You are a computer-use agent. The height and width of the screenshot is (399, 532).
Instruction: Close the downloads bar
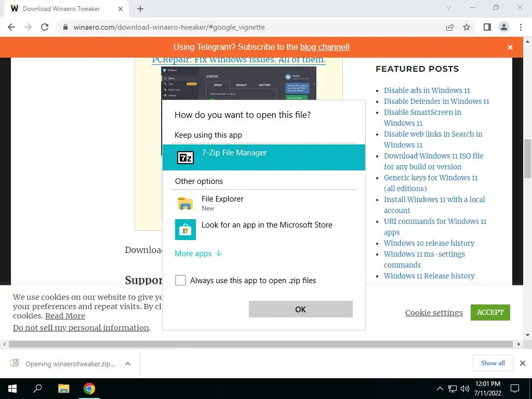[x=523, y=363]
